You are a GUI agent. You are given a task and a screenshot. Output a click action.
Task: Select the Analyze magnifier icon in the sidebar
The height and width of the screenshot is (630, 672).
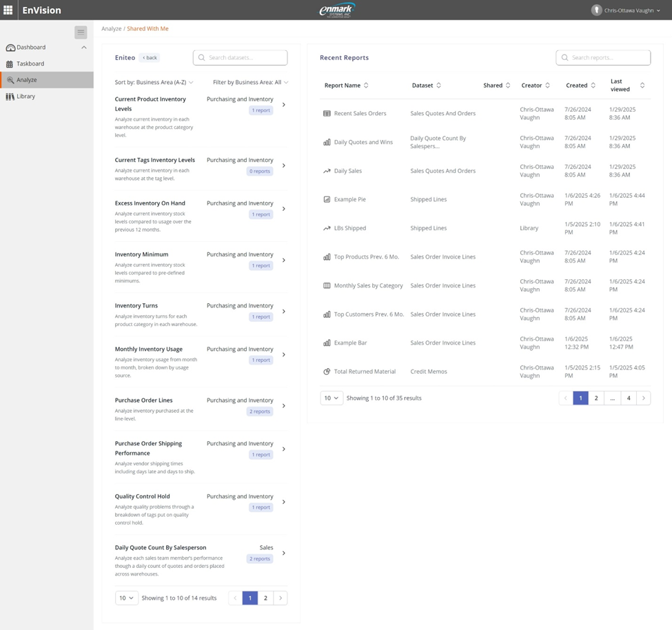point(9,79)
